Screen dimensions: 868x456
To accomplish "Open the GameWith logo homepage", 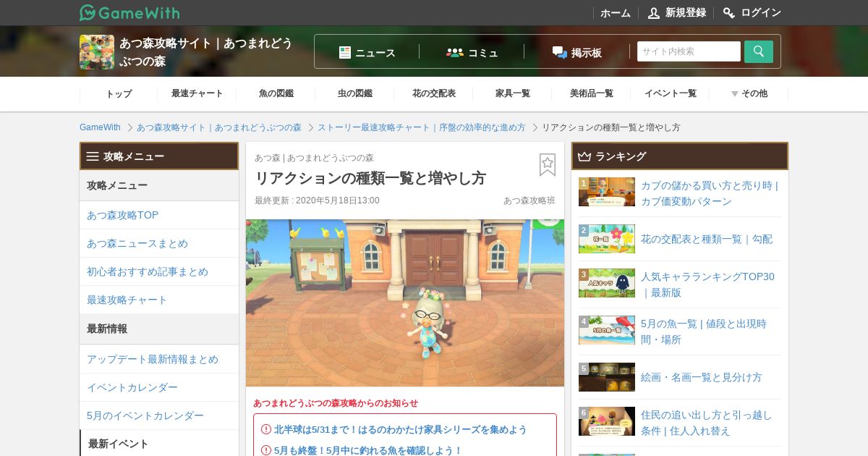I will 129,12.
